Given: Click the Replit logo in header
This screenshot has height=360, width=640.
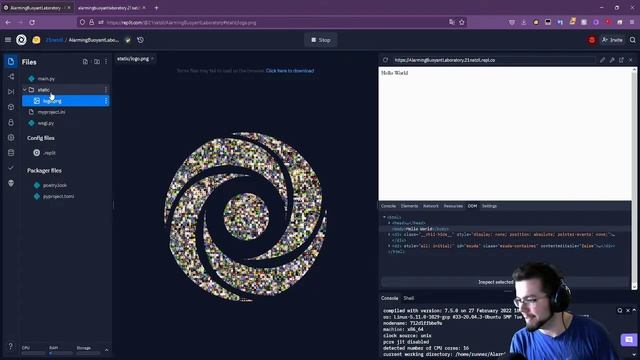Looking at the screenshot, I should tap(21, 40).
